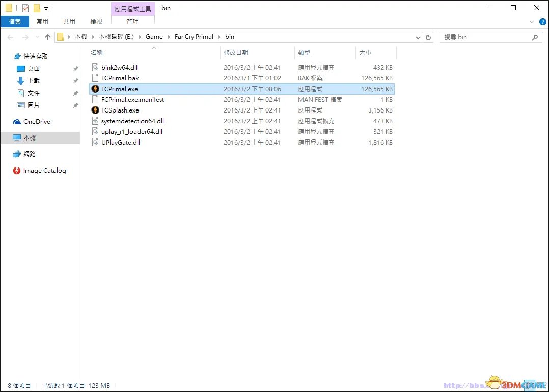Select the FCPrimal.bak file

tap(120, 78)
